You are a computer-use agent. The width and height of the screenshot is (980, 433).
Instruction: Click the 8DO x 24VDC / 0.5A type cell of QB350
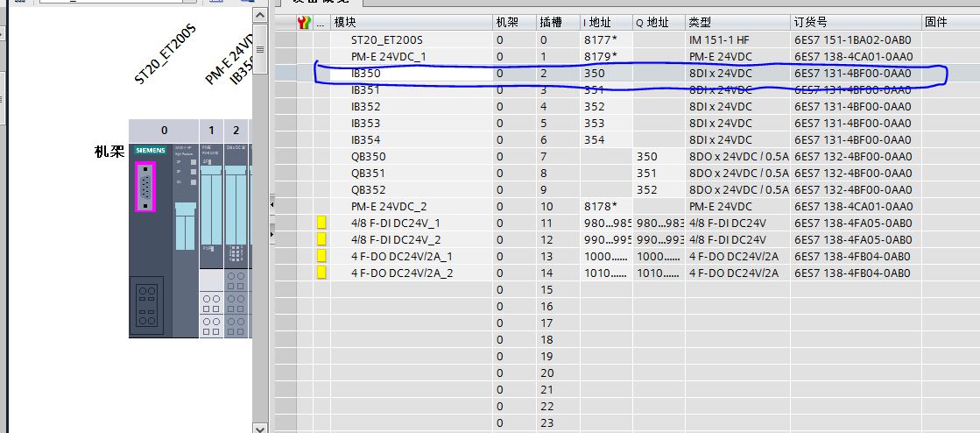tap(737, 156)
